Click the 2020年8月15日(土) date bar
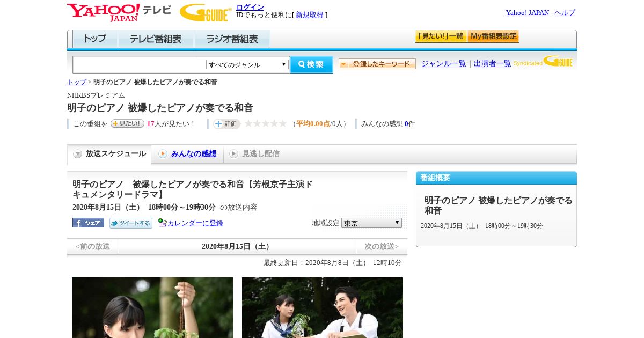Image resolution: width=644 pixels, height=338 pixels. pos(237,247)
